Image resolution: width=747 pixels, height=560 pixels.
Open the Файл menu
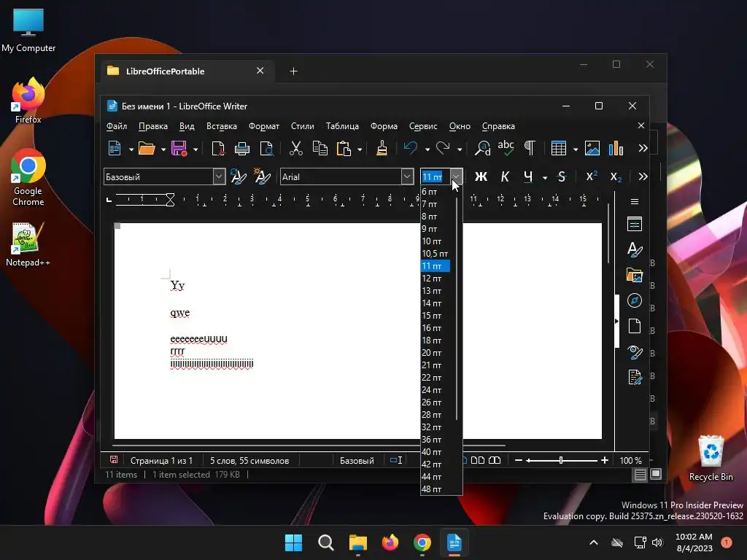[116, 126]
